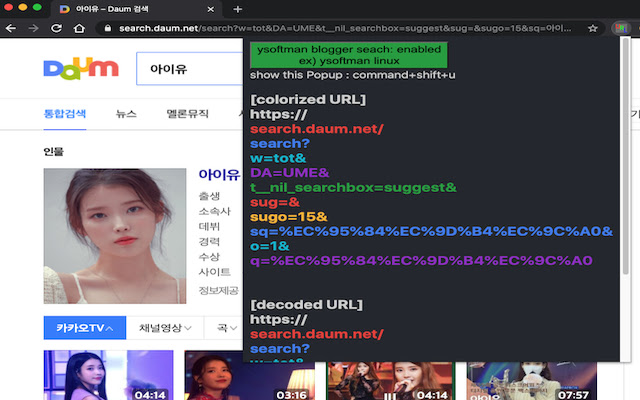
Task: Click the t__nil_searchbox=suggest& parameter line
Action: click(x=353, y=188)
